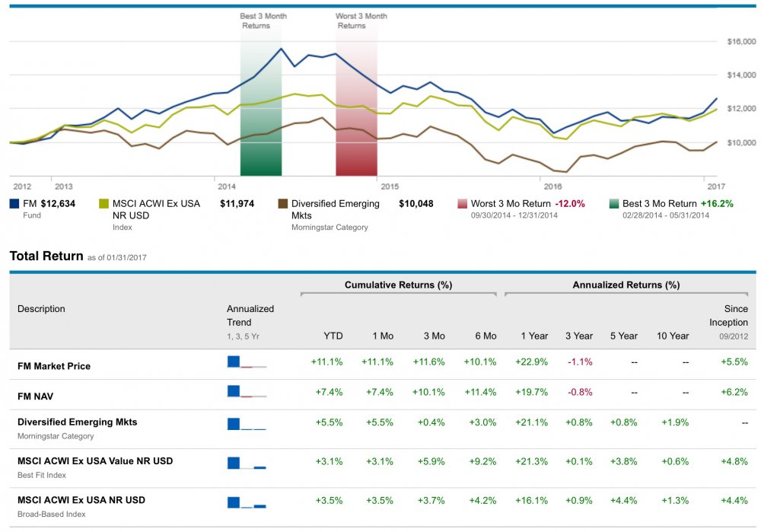This screenshot has height=532, width=761.
Task: Click the Worst 3 Mo Return red swatch
Action: click(x=462, y=204)
